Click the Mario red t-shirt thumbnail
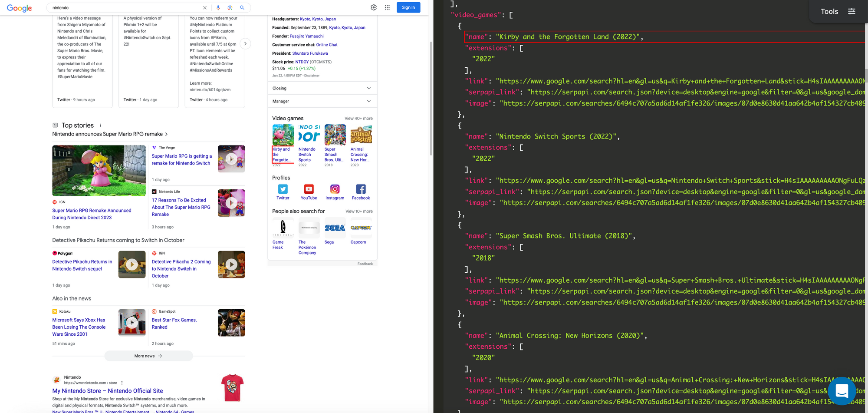The width and height of the screenshot is (868, 413). pyautogui.click(x=232, y=388)
